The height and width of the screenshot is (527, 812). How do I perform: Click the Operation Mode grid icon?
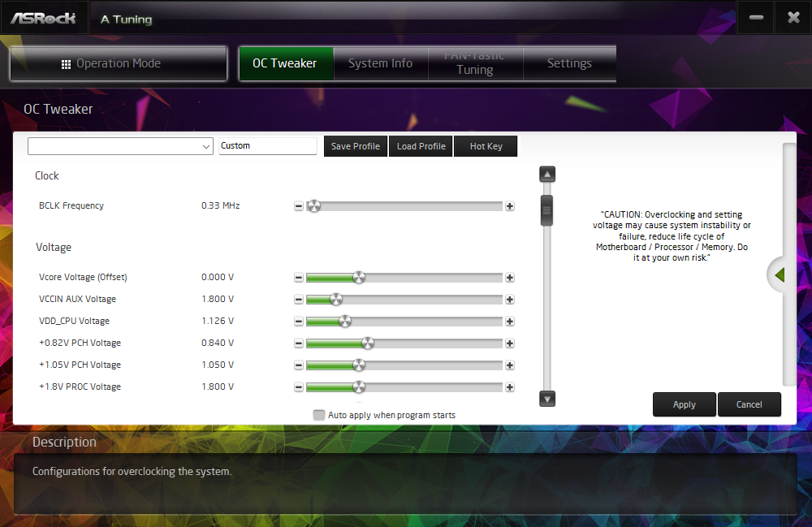point(66,64)
